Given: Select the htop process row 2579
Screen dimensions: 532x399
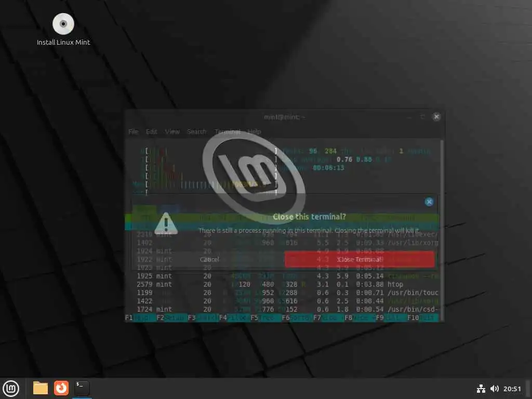Looking at the screenshot, I should point(282,284).
